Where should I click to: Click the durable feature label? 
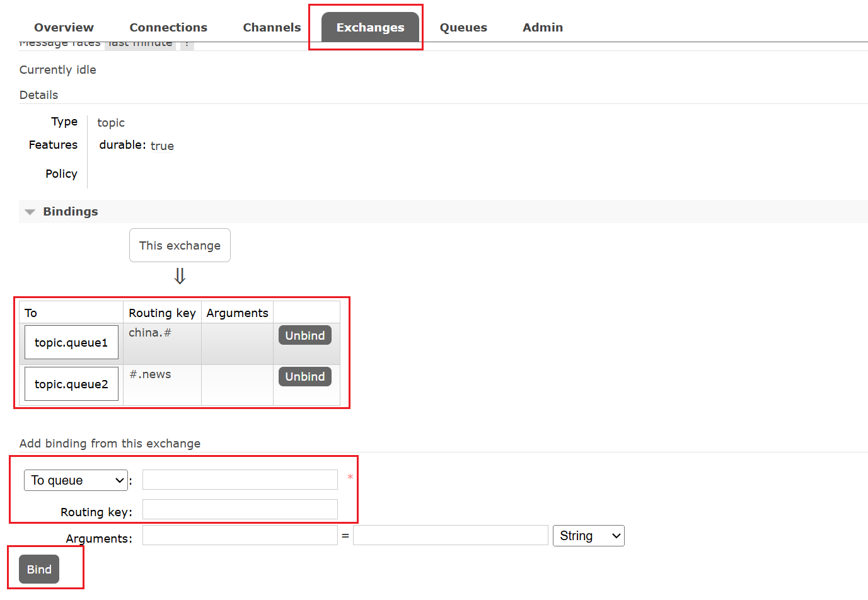[x=122, y=145]
